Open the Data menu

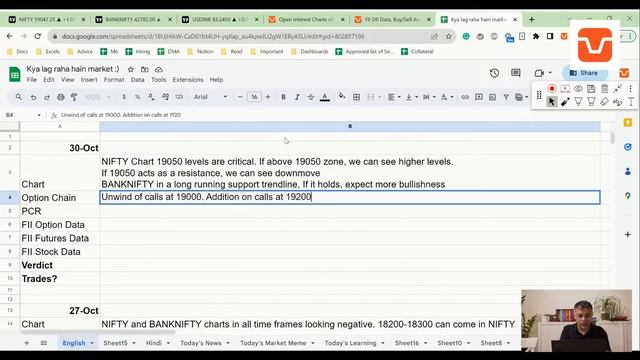point(138,80)
